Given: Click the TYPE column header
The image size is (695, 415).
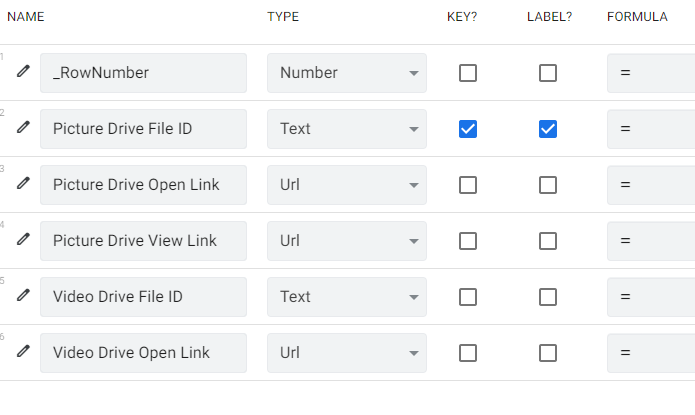Looking at the screenshot, I should point(283,17).
